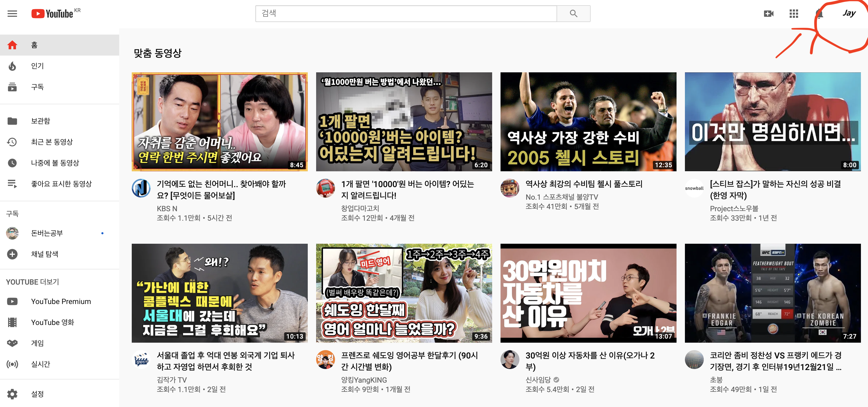Open 좋아요 표시한 동영상 in the sidebar
The width and height of the screenshot is (868, 407).
coord(60,184)
